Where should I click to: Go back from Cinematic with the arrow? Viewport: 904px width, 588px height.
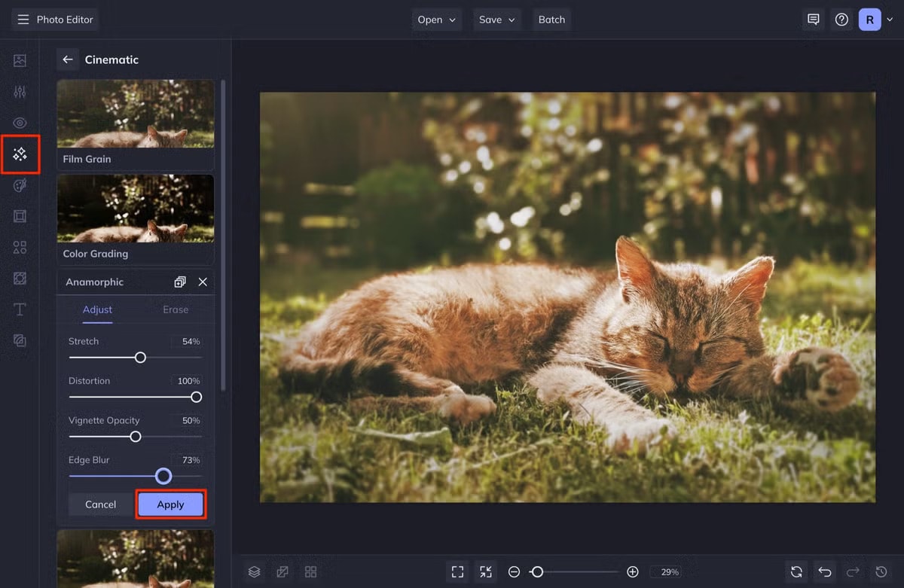tap(68, 59)
